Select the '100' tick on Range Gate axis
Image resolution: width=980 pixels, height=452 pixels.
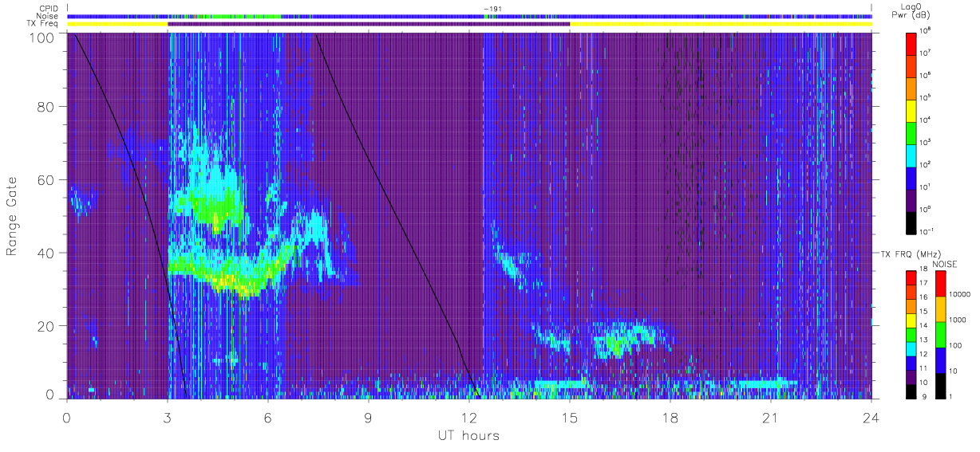pyautogui.click(x=42, y=37)
